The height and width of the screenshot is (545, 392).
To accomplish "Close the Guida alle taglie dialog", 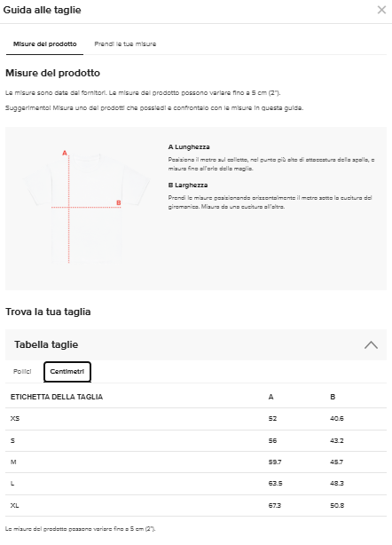I will 381,10.
